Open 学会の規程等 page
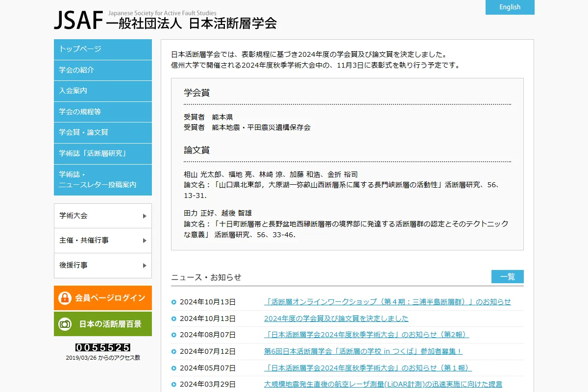Screen dimensions: 588x392 pos(103,112)
